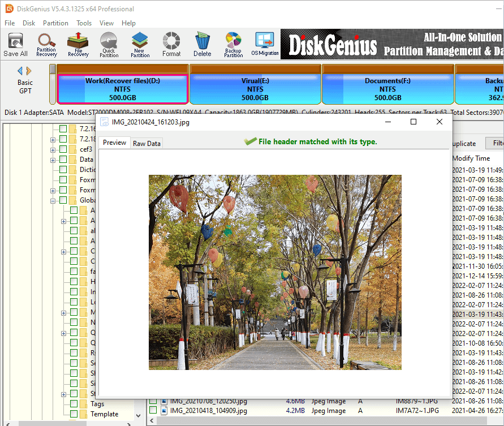This screenshot has height=426, width=504.
Task: Open the Backup Partition tool
Action: click(233, 44)
